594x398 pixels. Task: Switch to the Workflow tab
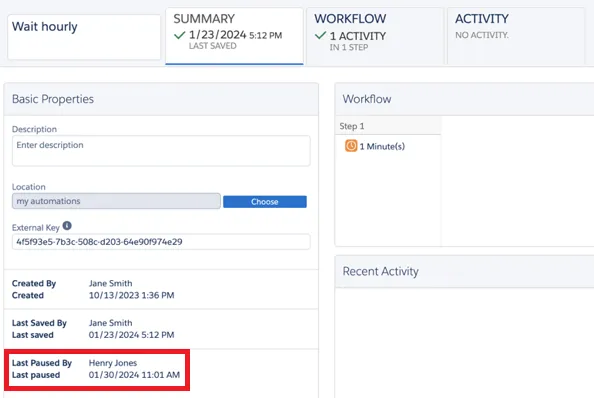tap(375, 36)
